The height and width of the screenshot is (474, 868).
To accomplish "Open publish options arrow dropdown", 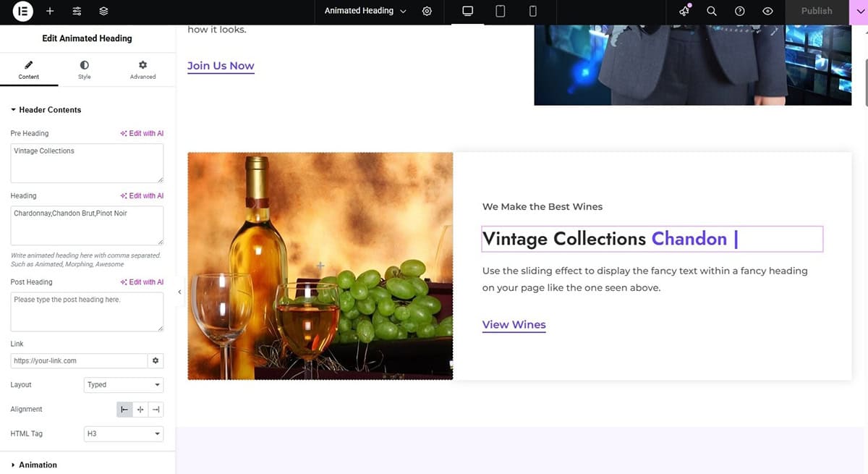I will [x=859, y=11].
